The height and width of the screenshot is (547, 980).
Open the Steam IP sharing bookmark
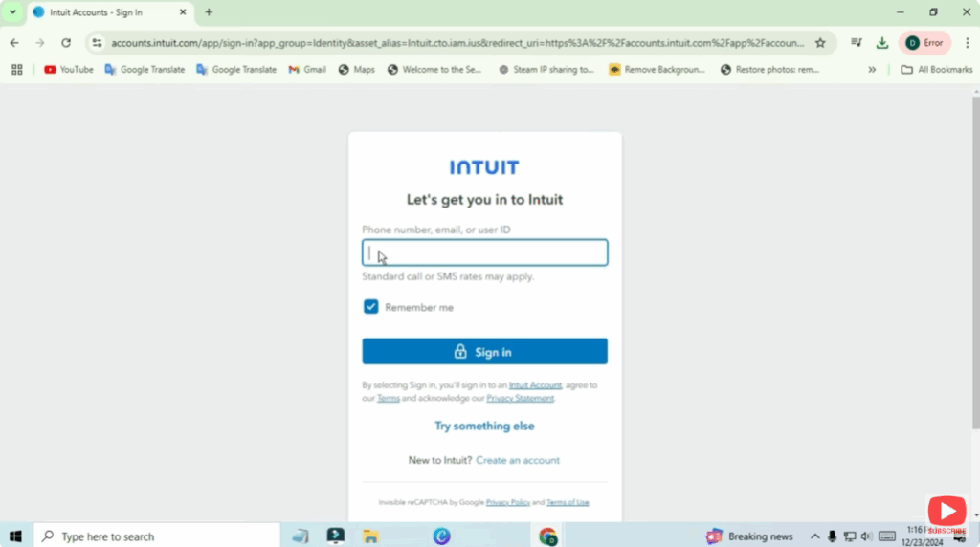pos(546,69)
